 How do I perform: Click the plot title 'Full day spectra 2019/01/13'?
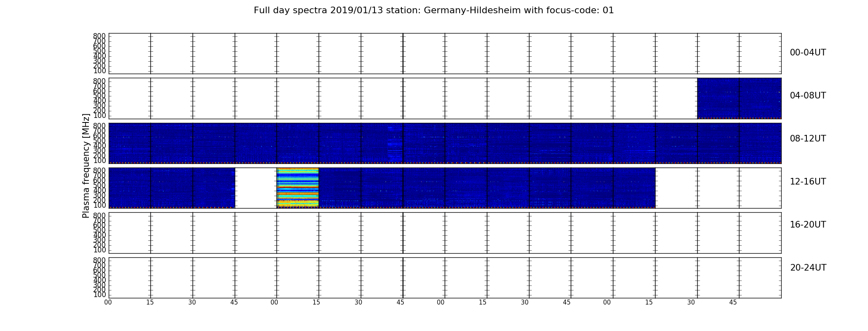tap(434, 10)
